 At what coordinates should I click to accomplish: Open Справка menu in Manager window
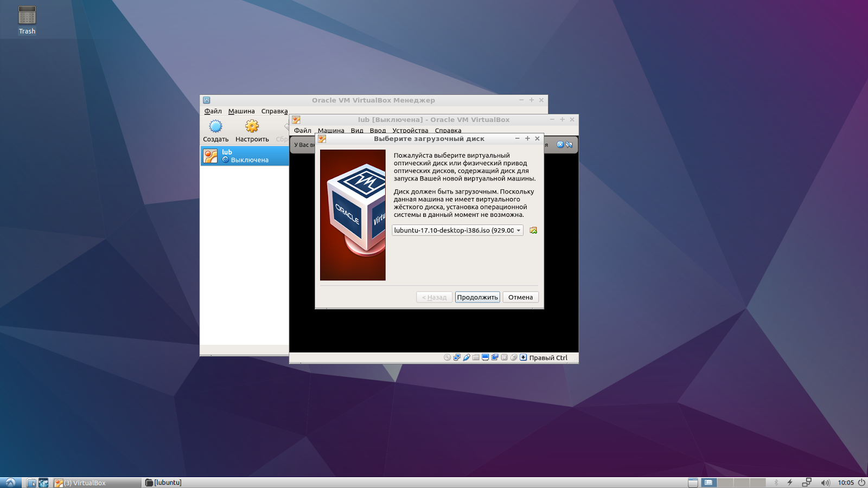click(275, 111)
